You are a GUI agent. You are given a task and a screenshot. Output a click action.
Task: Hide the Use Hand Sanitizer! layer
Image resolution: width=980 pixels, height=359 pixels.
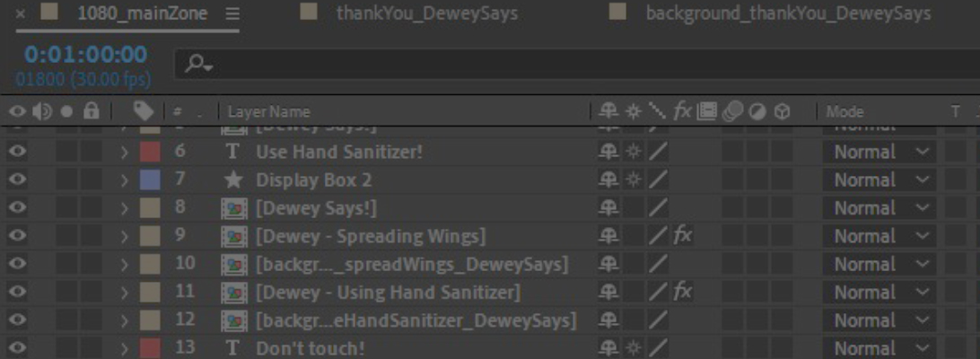coord(18,152)
